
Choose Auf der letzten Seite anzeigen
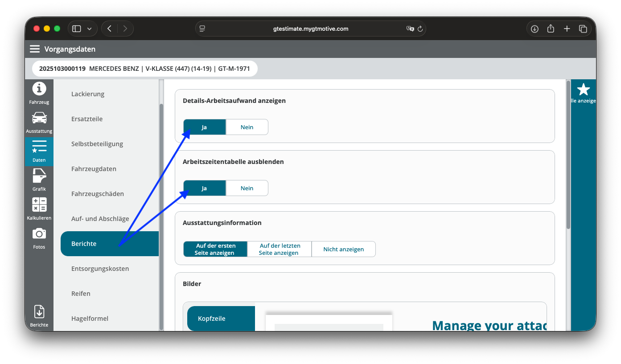[280, 249]
